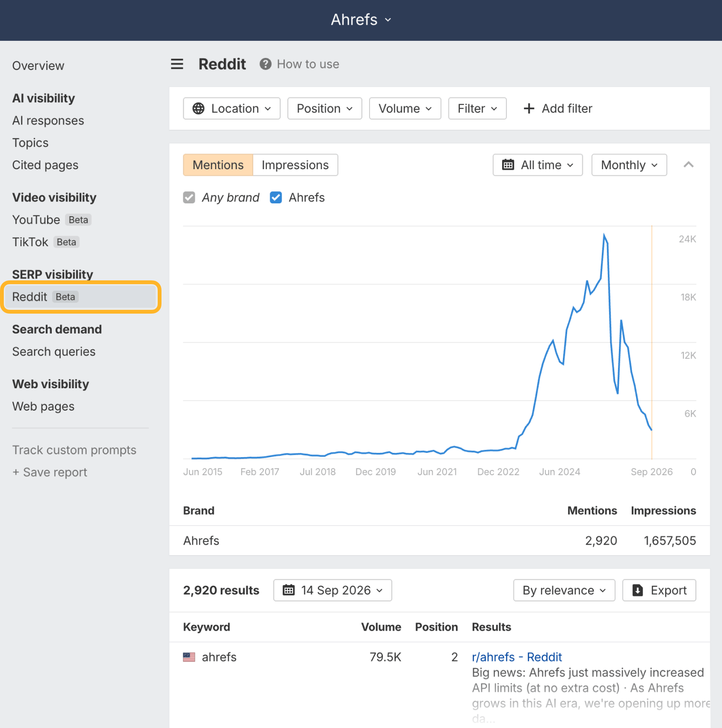Click the US flag next to ahrefs keyword
Image resolution: width=722 pixels, height=728 pixels.
[189, 657]
